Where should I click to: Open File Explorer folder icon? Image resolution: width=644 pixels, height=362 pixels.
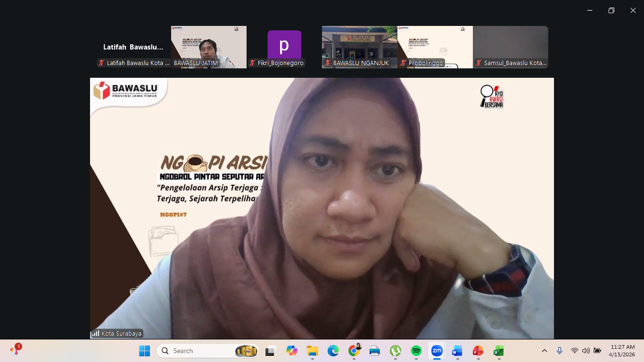click(x=313, y=351)
